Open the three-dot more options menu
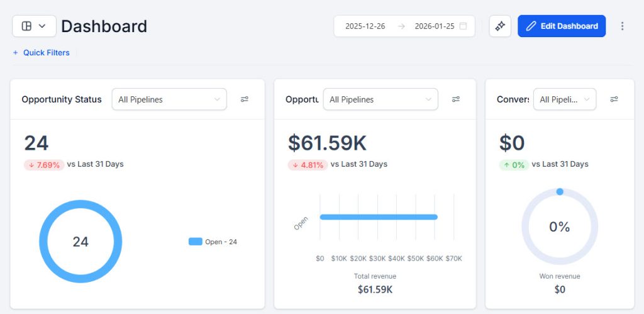 click(x=623, y=26)
